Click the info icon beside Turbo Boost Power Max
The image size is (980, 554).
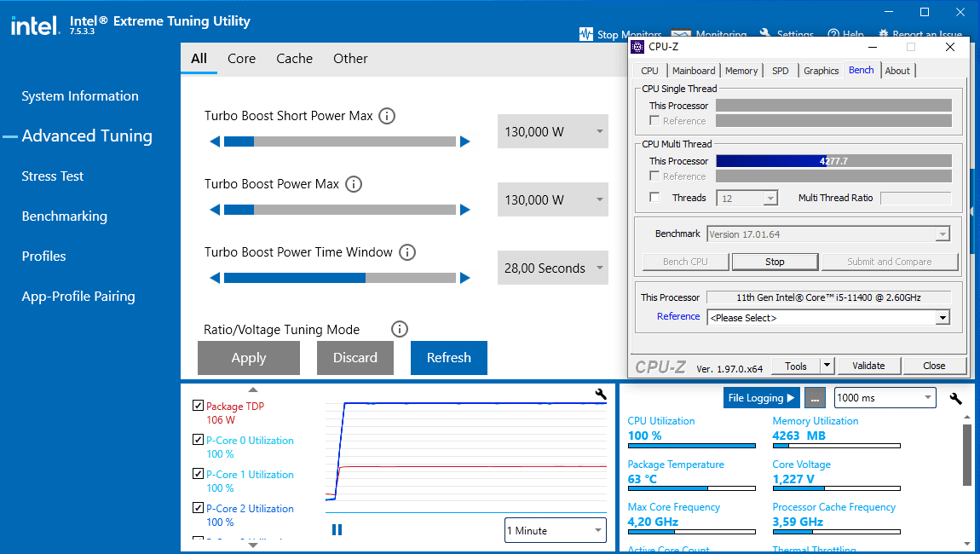pyautogui.click(x=354, y=184)
